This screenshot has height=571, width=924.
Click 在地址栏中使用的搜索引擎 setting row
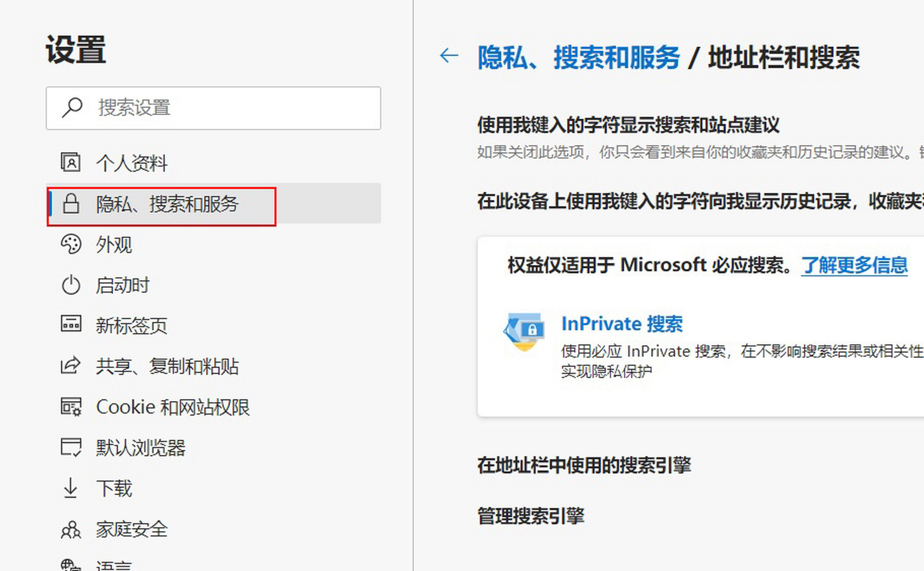click(x=584, y=465)
